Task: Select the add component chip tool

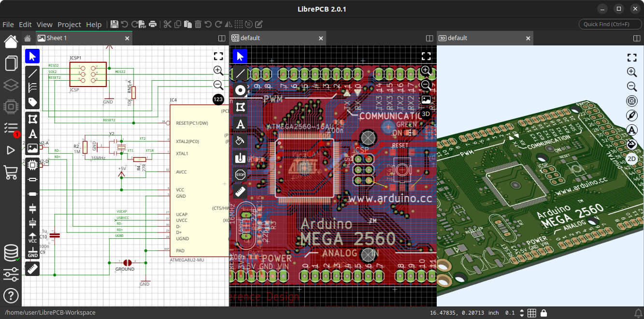Action: click(x=32, y=165)
